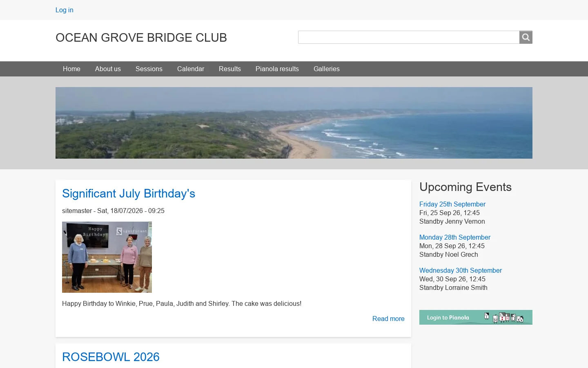Image resolution: width=588 pixels, height=368 pixels.
Task: Open the ROSEBOWL 2026 article title
Action: (111, 357)
